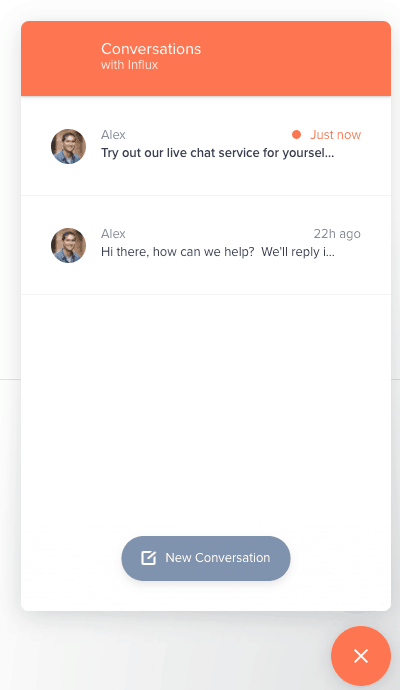Click the orange header area right of Conversations
The height and width of the screenshot is (690, 400).
coord(296,58)
